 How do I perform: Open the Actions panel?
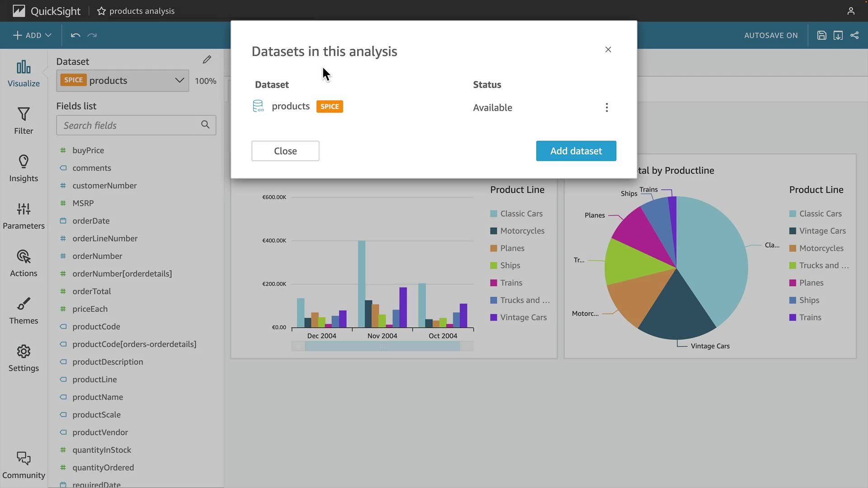(24, 263)
